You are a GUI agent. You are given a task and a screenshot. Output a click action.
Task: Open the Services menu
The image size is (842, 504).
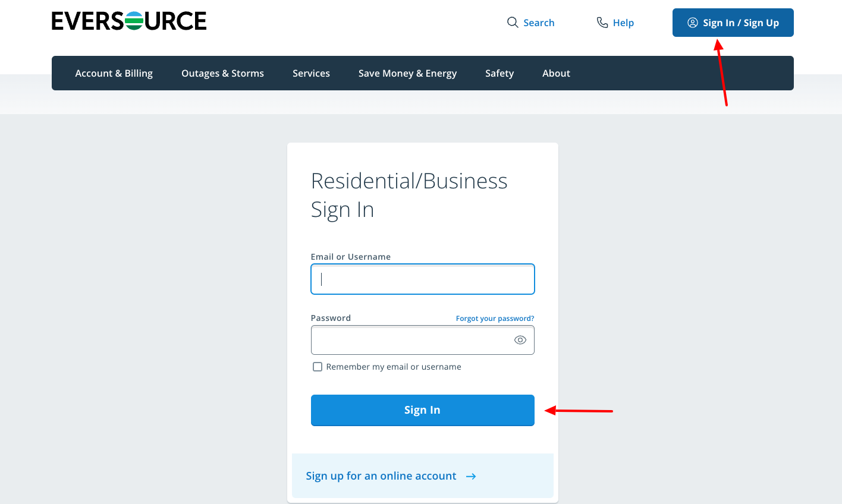coord(311,73)
